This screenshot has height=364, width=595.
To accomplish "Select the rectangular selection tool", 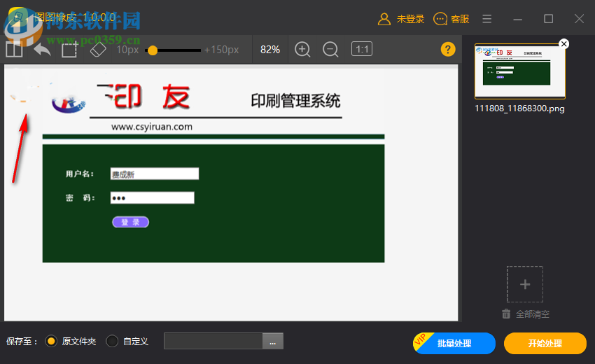I will [x=70, y=49].
